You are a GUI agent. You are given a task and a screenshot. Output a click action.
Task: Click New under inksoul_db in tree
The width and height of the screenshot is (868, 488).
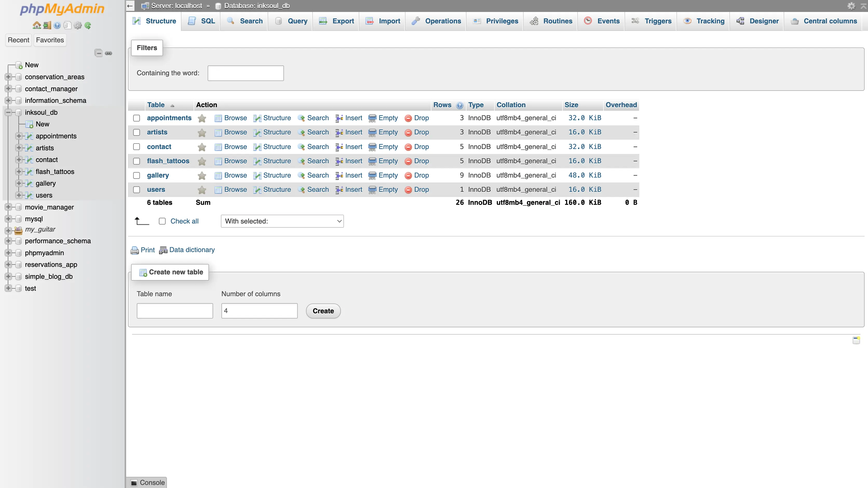[x=43, y=124]
